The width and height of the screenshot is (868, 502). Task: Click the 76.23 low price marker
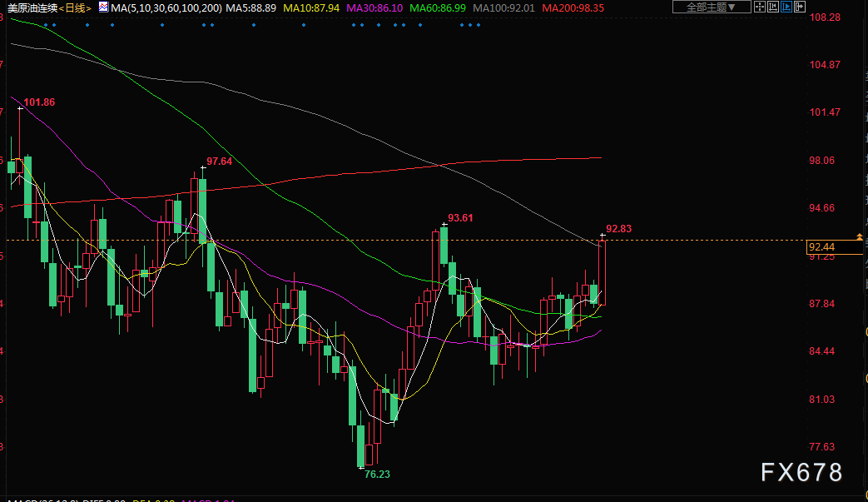(377, 475)
